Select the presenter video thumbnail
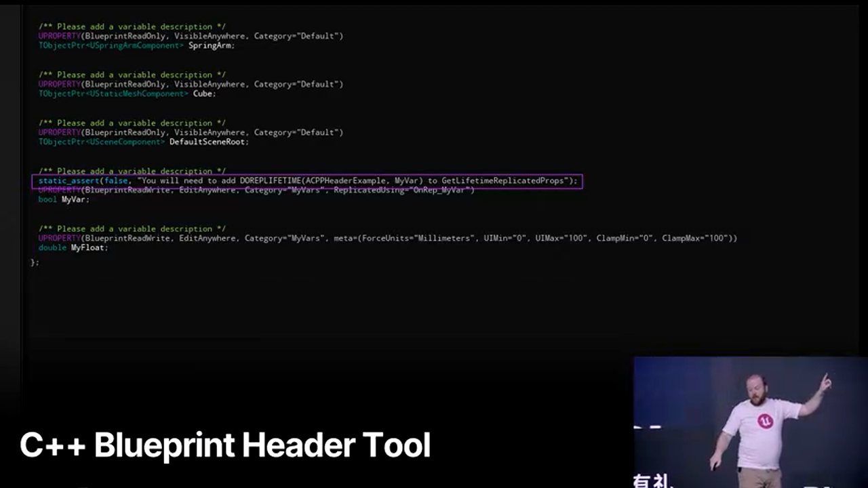868x488 pixels. (x=750, y=422)
